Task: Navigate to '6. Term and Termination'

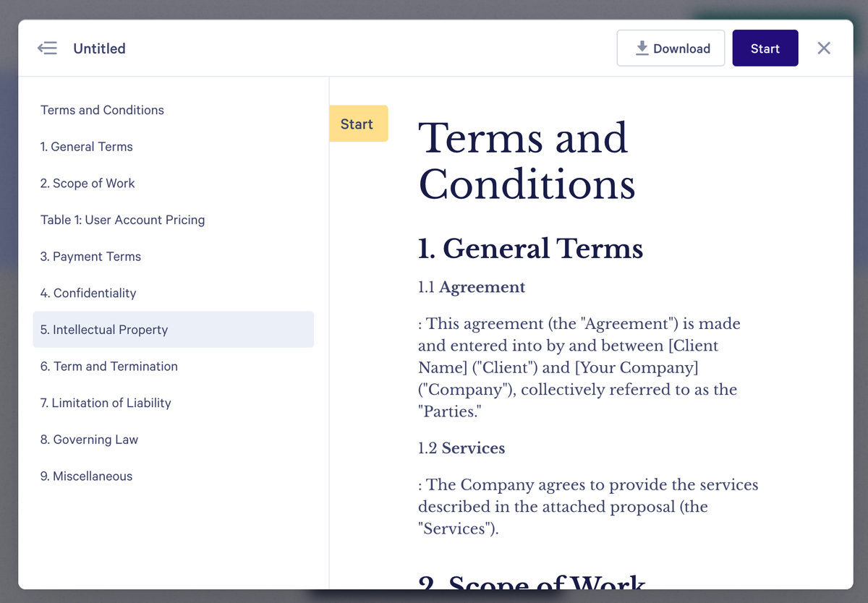Action: (109, 367)
